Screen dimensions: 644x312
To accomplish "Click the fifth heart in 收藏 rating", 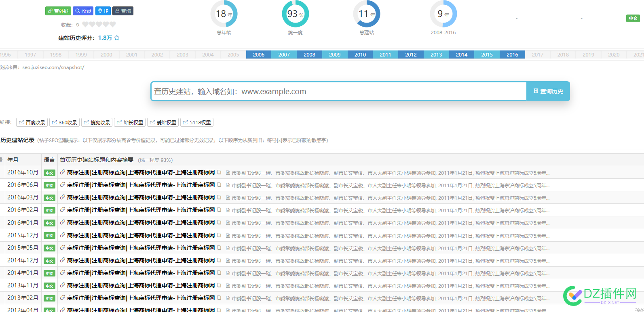I will pyautogui.click(x=113, y=24).
